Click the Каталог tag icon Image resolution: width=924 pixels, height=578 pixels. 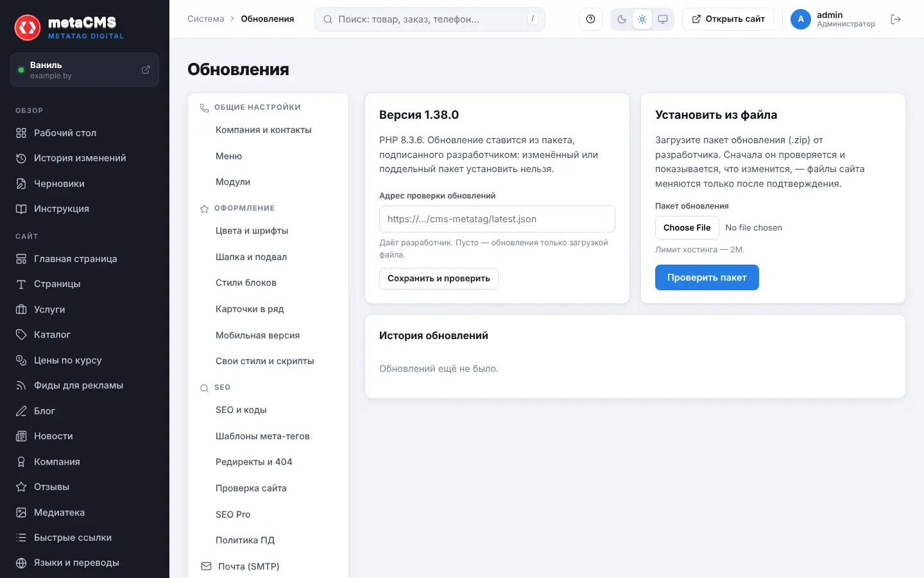(x=21, y=335)
